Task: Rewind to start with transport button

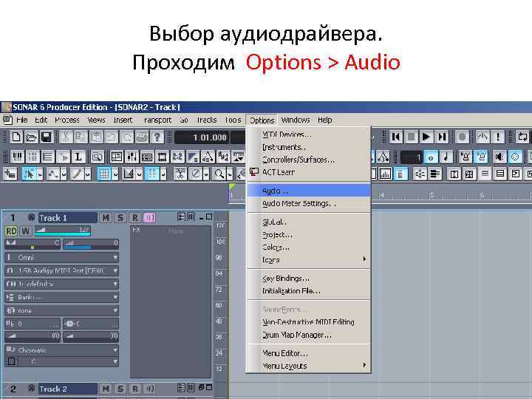Action: [x=395, y=137]
